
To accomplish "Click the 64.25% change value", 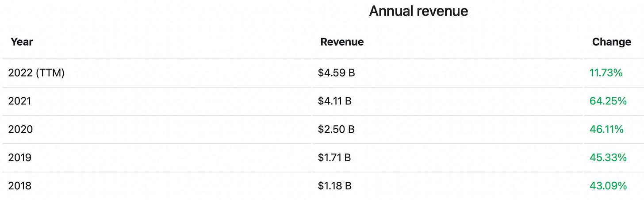I will pyautogui.click(x=608, y=101).
